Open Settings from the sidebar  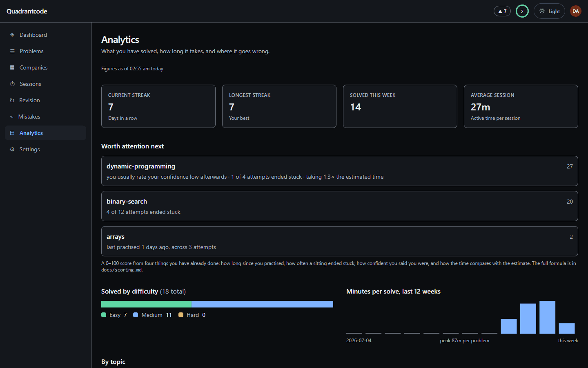[45, 149]
